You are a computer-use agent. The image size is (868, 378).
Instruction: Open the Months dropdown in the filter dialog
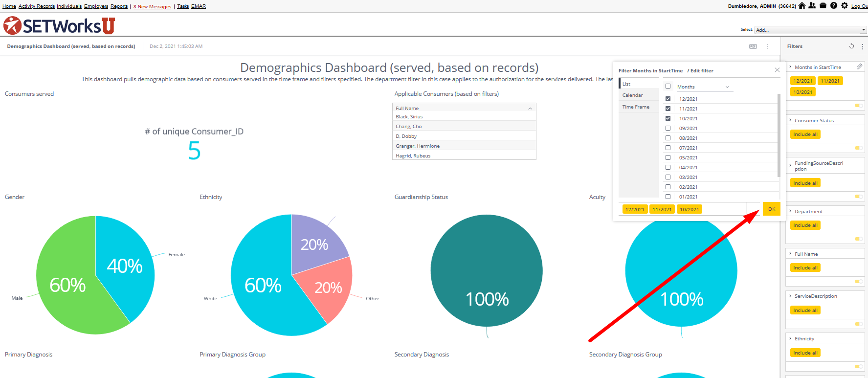703,87
